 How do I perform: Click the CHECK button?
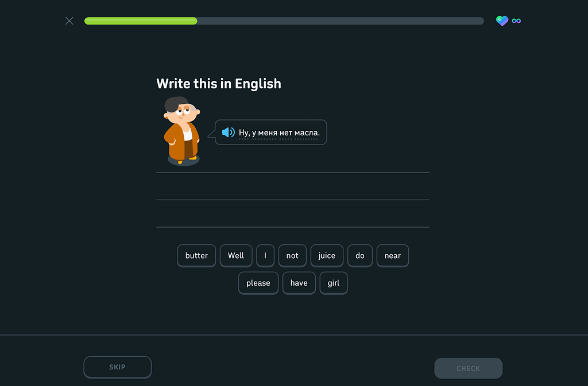(469, 368)
